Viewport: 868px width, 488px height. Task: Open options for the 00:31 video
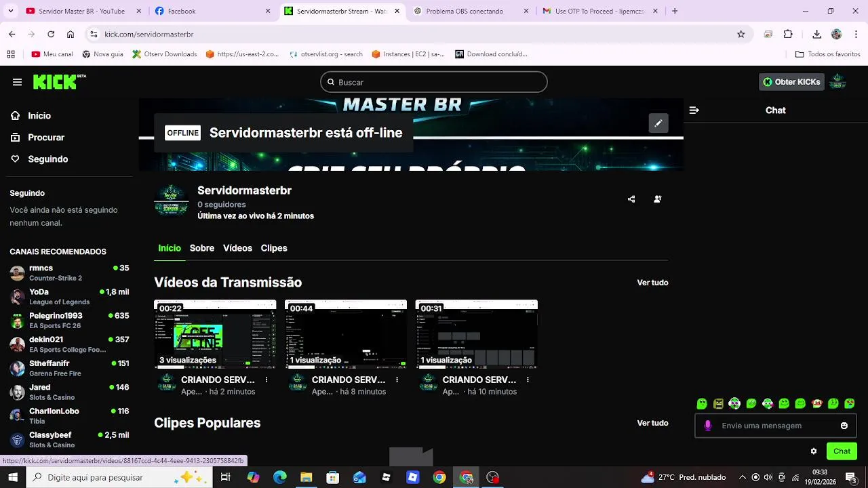(528, 380)
